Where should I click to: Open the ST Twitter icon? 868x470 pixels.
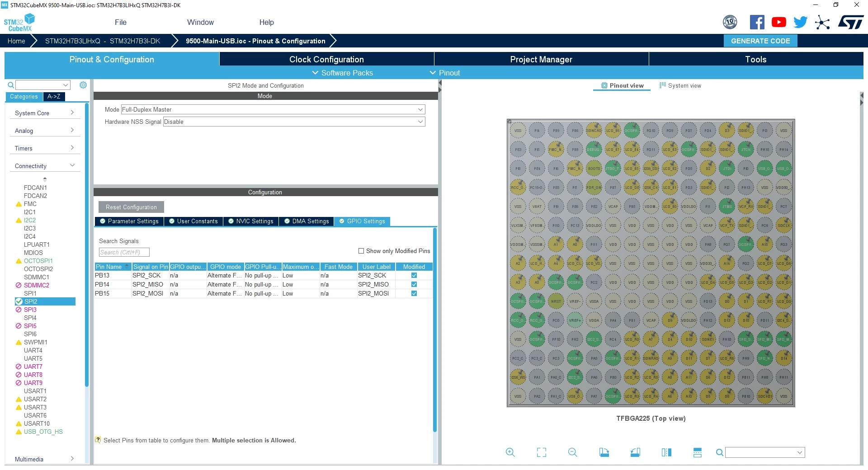tap(801, 22)
